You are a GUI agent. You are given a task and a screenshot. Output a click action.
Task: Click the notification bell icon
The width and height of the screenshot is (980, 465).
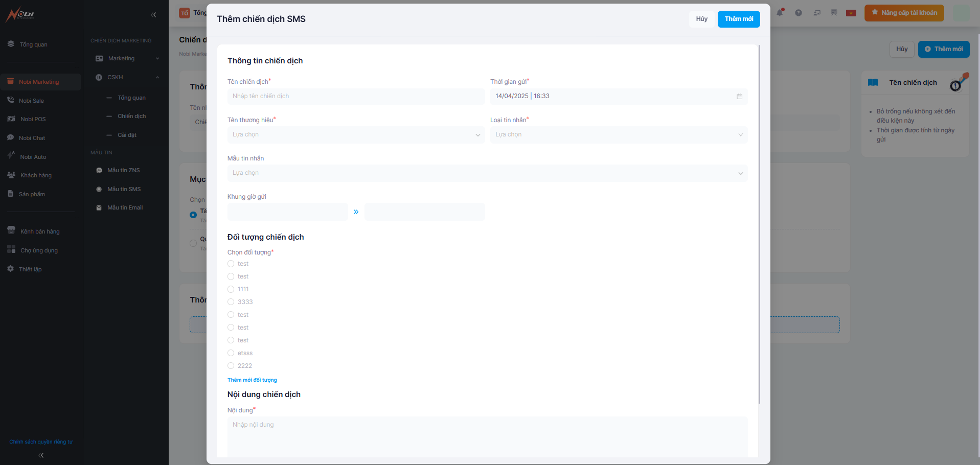[780, 13]
